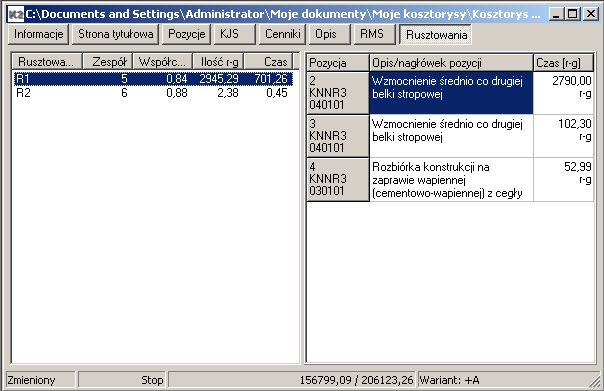Click the 0,84 coefficient value
604x391 pixels.
tap(176, 79)
